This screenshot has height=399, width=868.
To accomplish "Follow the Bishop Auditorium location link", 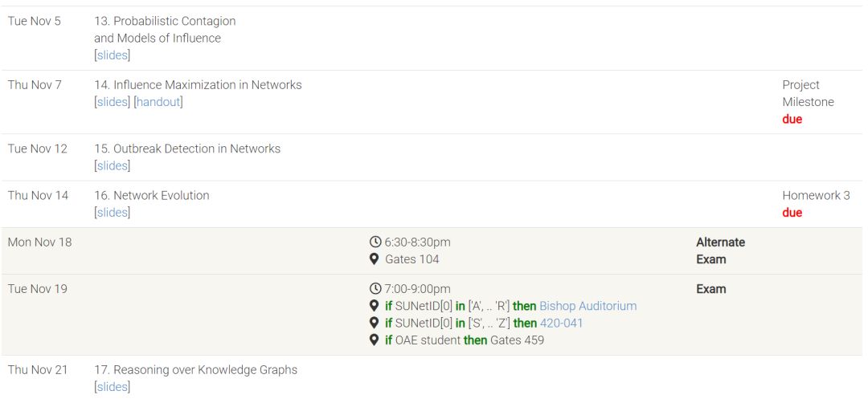I will pos(588,306).
